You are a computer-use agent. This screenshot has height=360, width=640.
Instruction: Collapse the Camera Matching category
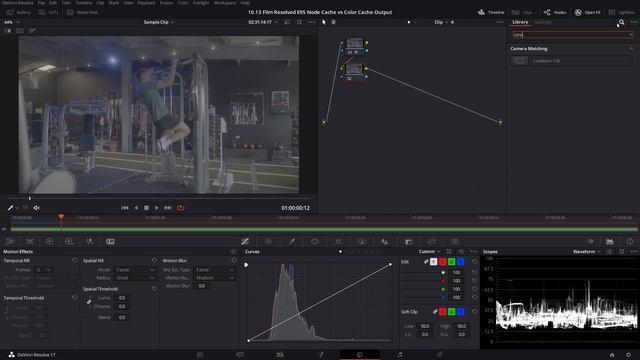631,49
